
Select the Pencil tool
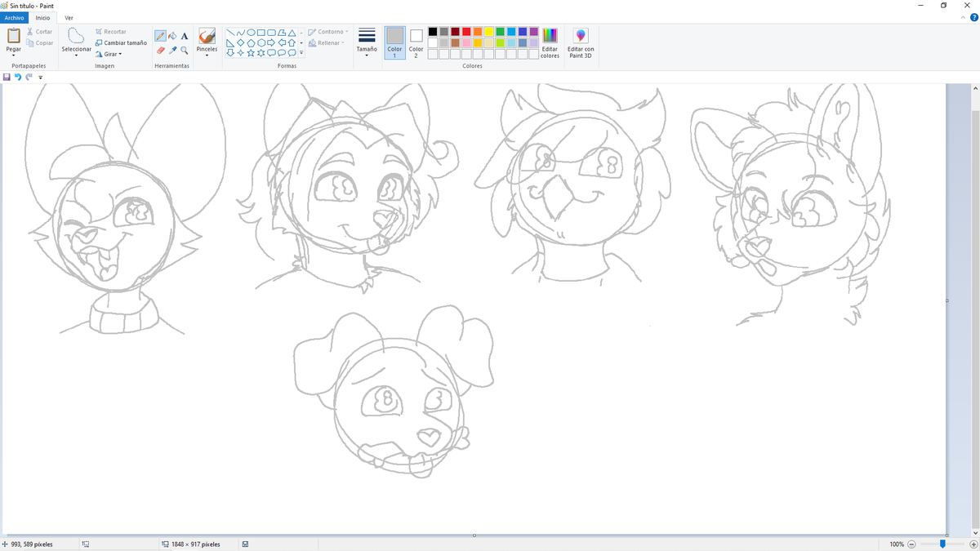coord(161,36)
